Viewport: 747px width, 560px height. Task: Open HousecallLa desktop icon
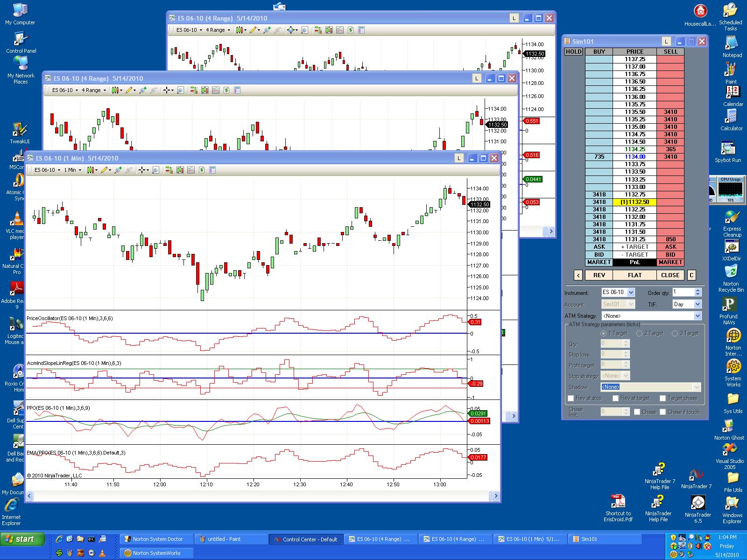click(700, 15)
